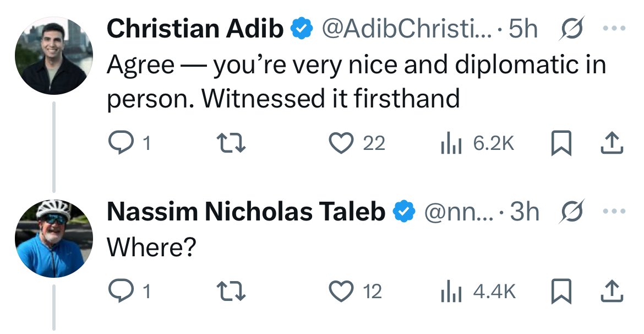The width and height of the screenshot is (644, 334).
Task: Bookmark Christian Adib's tweet
Action: 561,143
